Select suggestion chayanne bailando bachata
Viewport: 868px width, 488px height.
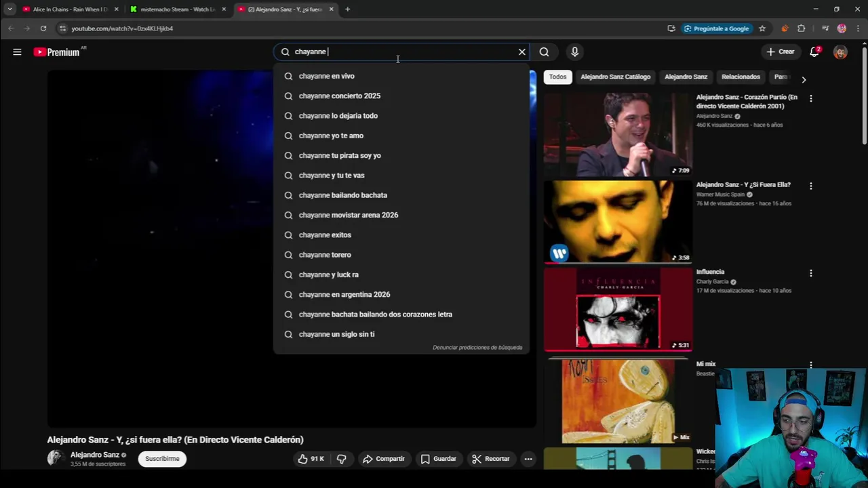[401, 195]
